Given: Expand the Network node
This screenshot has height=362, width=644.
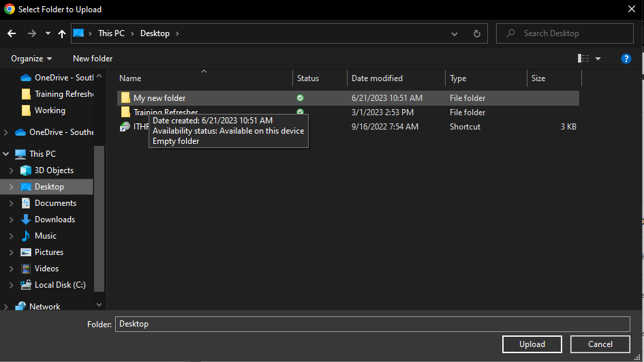Looking at the screenshot, I should pos(5,307).
